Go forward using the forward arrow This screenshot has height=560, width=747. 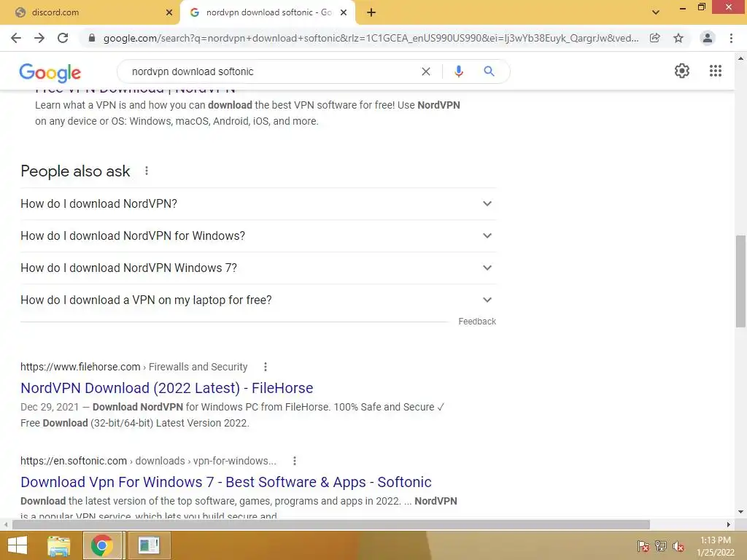click(39, 38)
